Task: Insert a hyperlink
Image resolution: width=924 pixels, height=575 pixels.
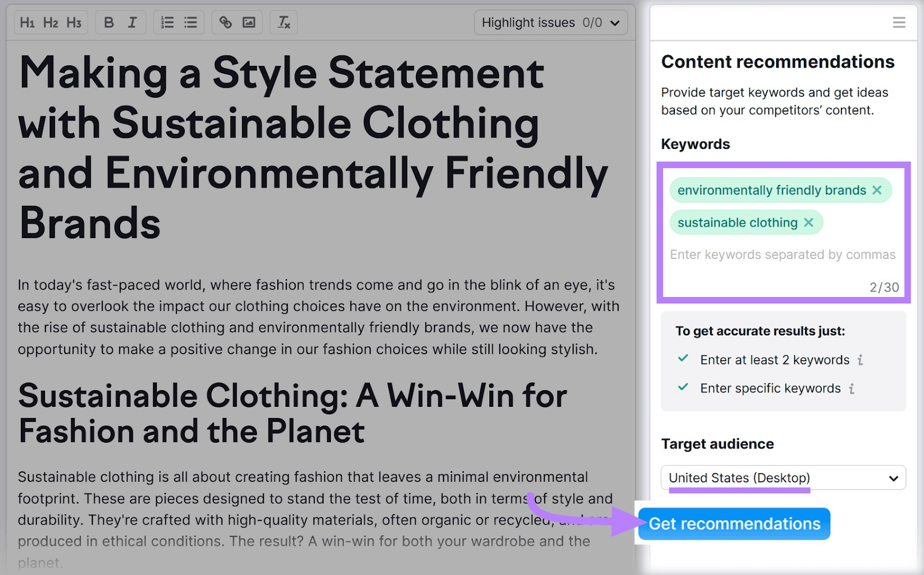Action: click(x=225, y=23)
